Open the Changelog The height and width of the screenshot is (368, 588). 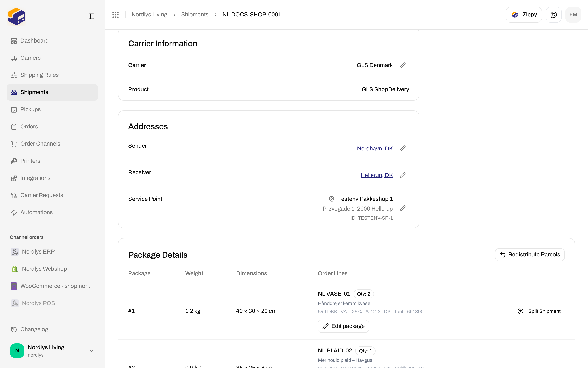point(52,329)
